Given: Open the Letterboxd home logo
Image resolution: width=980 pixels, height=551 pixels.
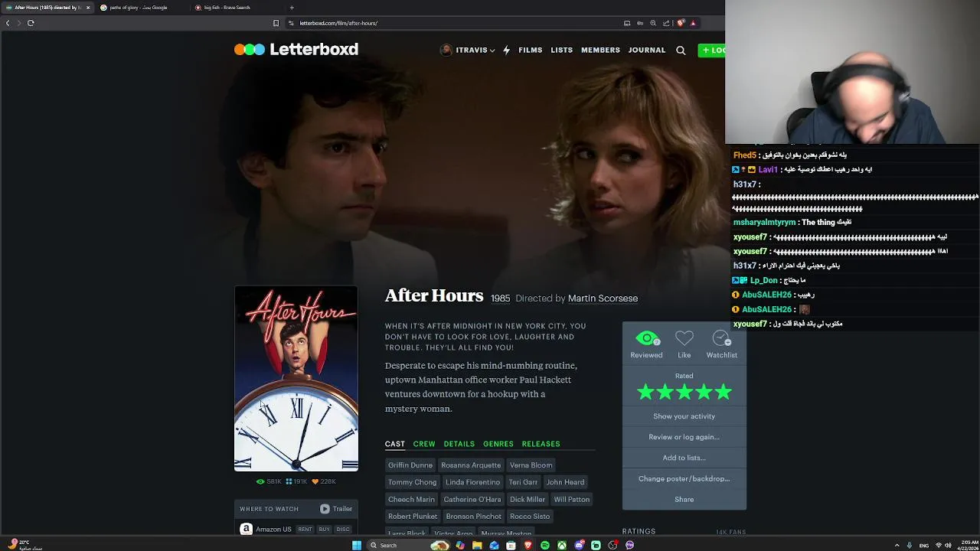Looking at the screenshot, I should tap(296, 50).
